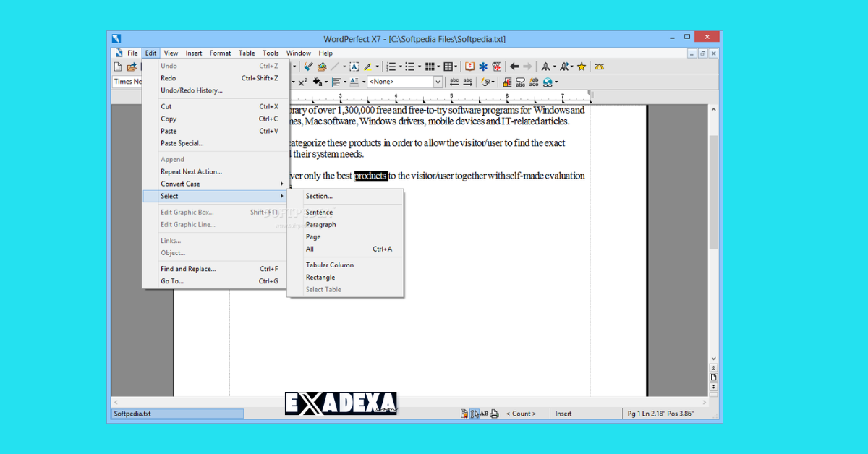The width and height of the screenshot is (868, 454).
Task: Open the Table menu
Action: pos(247,52)
